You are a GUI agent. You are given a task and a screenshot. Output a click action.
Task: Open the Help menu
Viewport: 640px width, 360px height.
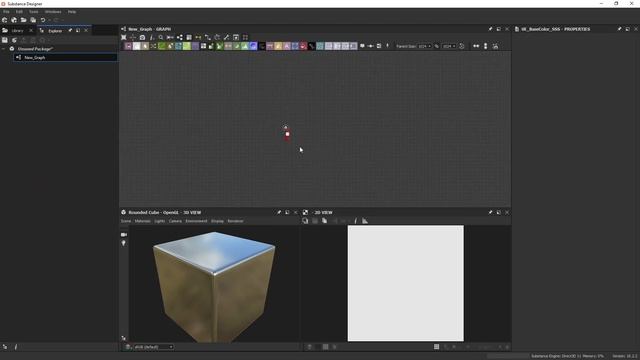click(72, 12)
